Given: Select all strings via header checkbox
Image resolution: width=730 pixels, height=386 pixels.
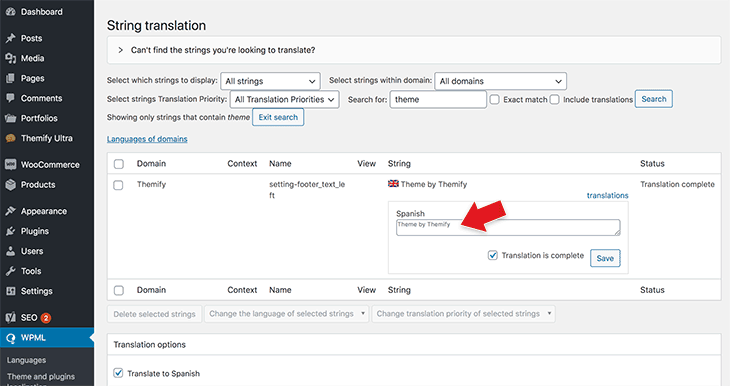Looking at the screenshot, I should tap(119, 164).
